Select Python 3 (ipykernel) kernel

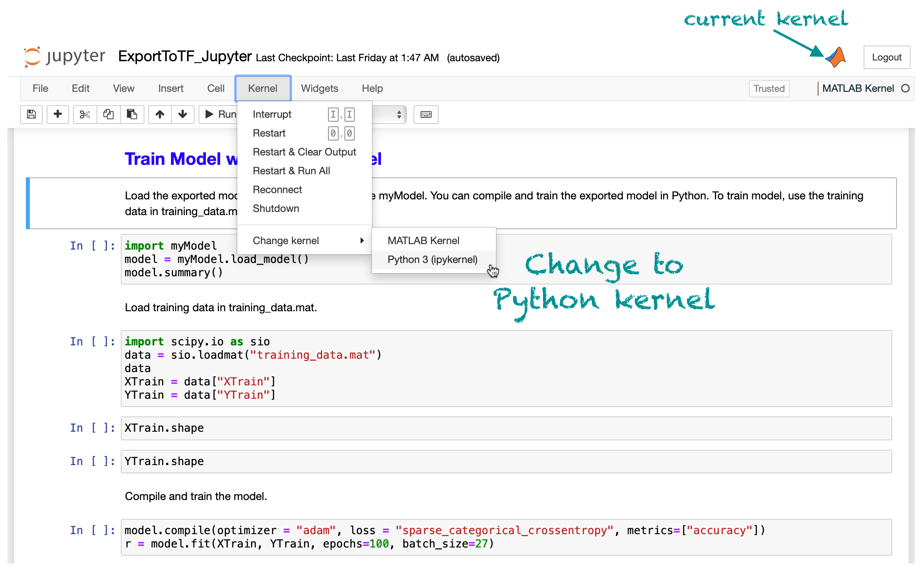coord(432,259)
